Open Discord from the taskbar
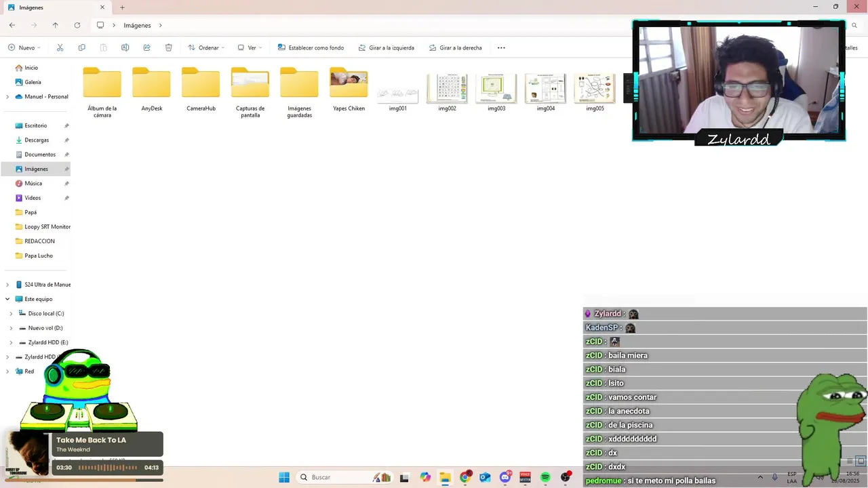 point(505,477)
